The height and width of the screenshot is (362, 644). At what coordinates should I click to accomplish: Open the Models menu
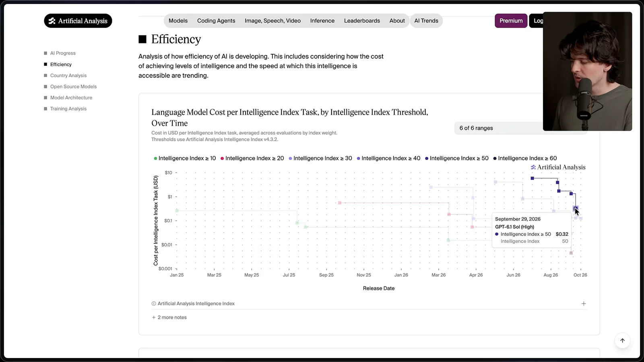point(178,21)
